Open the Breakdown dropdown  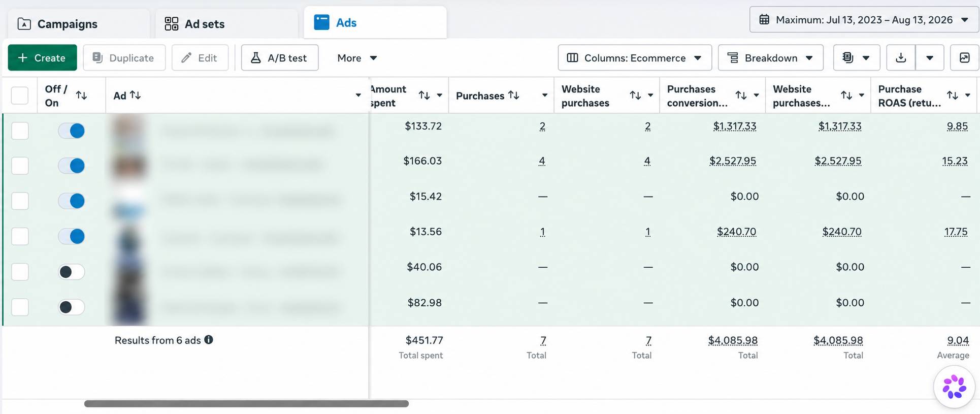point(770,58)
